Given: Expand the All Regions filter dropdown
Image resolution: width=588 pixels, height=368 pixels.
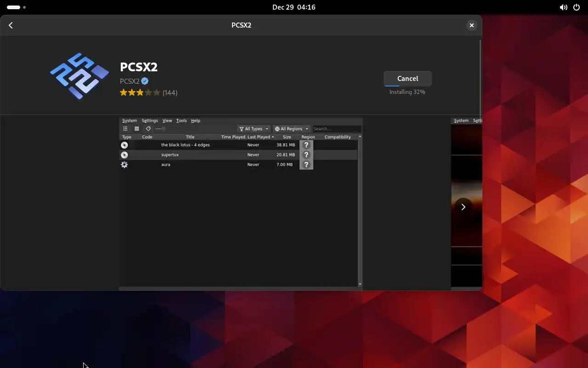Looking at the screenshot, I should click(x=292, y=129).
